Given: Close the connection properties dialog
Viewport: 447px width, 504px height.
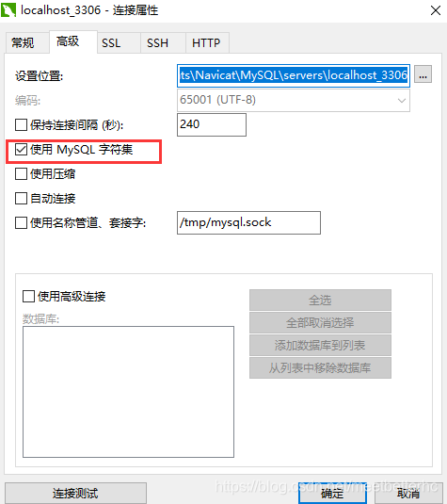Looking at the screenshot, I should (x=435, y=10).
